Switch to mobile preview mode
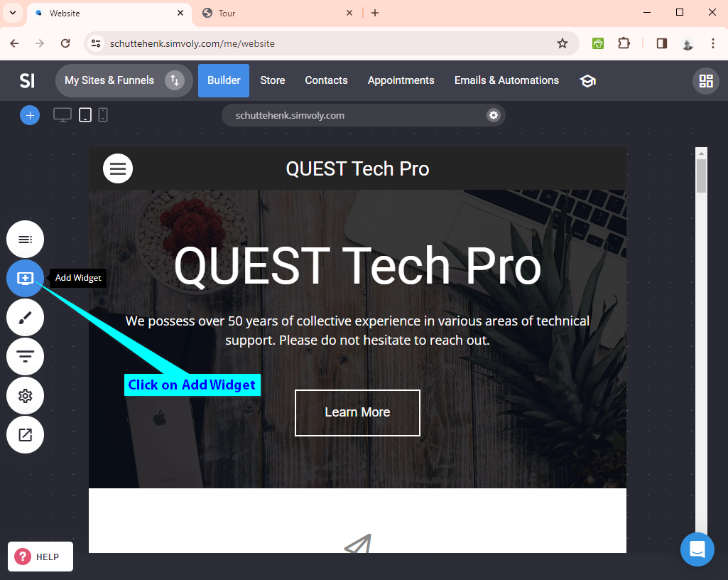728x580 pixels. coord(103,115)
